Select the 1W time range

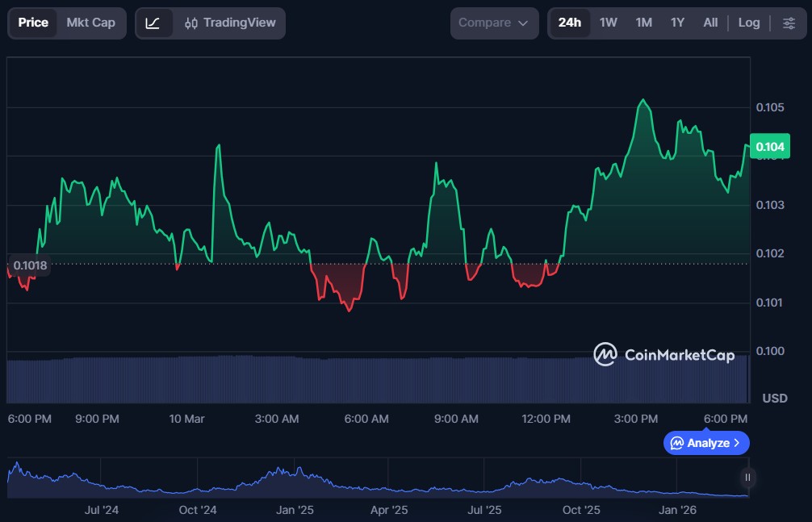[x=608, y=23]
